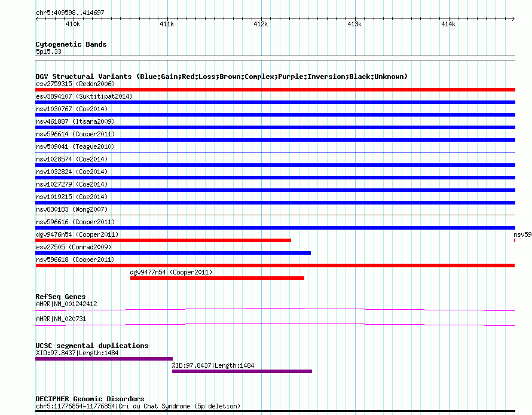532x415 pixels.
Task: Click the DECIPHER Genomic Disorders header
Action: [x=90, y=399]
